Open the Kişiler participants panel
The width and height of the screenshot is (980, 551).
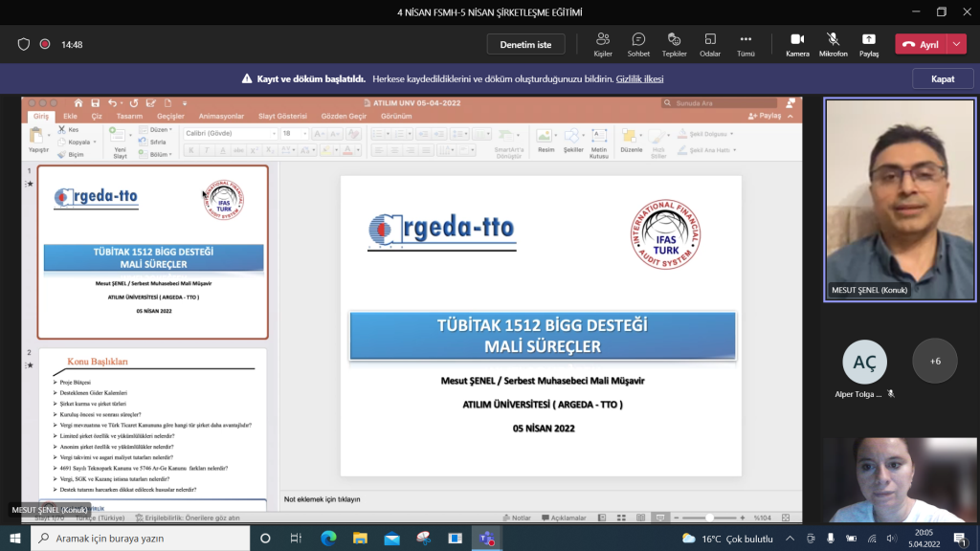[603, 44]
